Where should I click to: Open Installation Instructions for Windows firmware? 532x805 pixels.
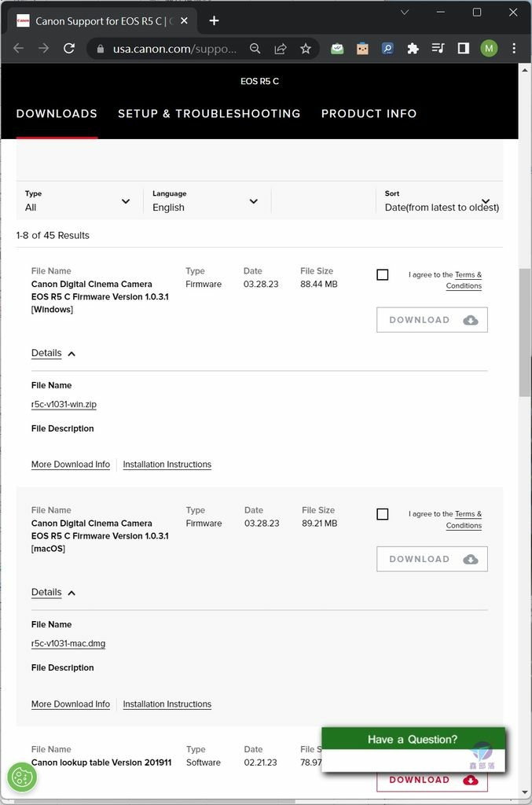pyautogui.click(x=167, y=464)
